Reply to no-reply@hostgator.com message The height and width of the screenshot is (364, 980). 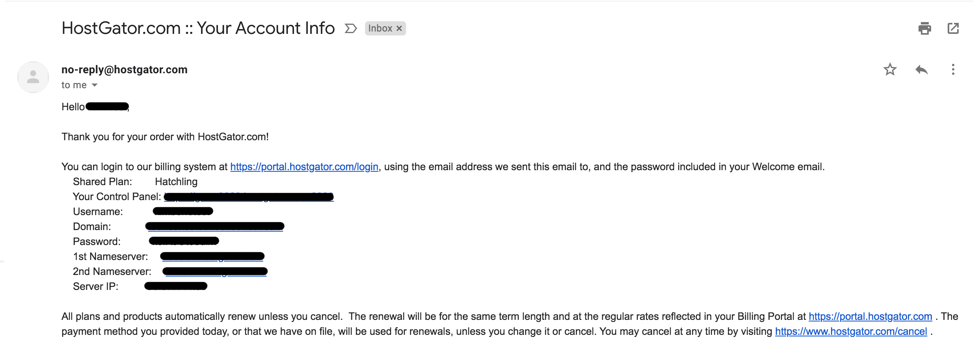tap(921, 70)
